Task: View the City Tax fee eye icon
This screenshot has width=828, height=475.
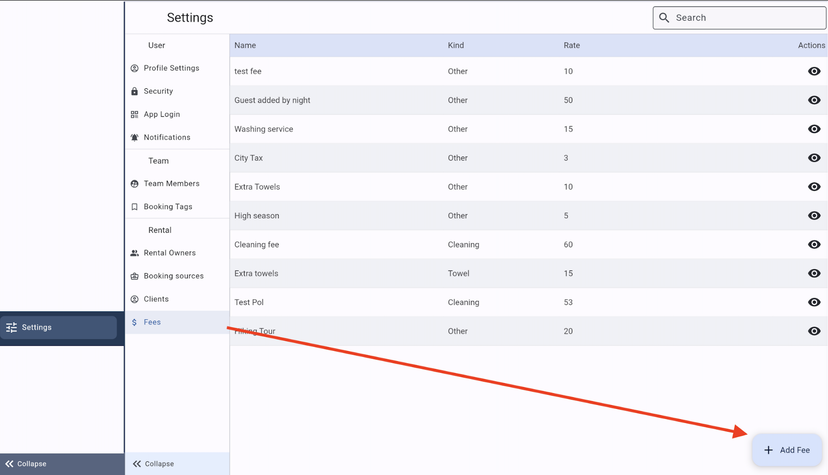Action: click(x=814, y=158)
